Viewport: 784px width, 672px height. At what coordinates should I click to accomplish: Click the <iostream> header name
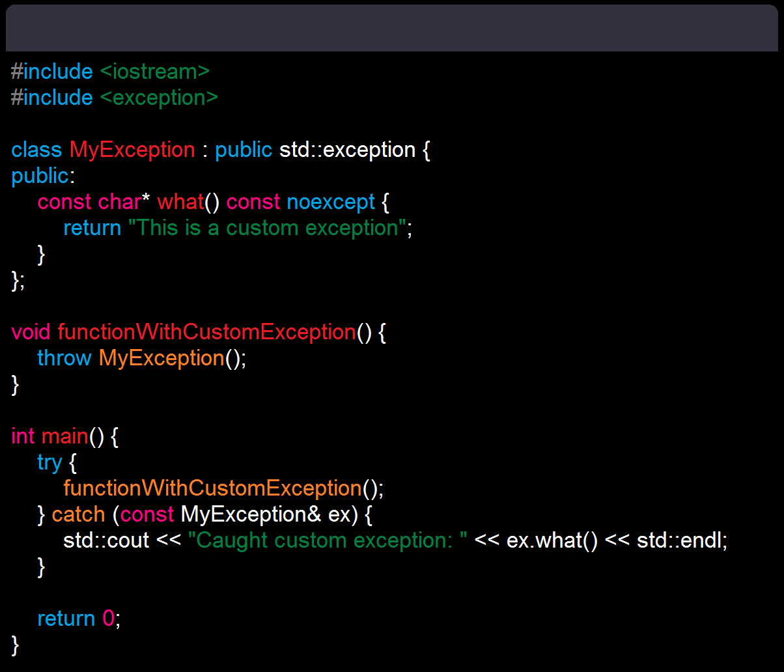point(155,72)
